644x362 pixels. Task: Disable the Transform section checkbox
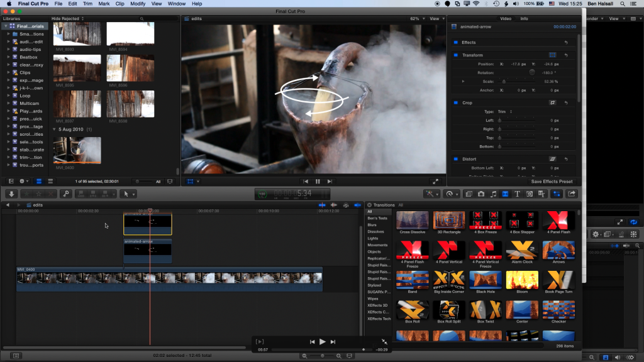click(x=455, y=55)
